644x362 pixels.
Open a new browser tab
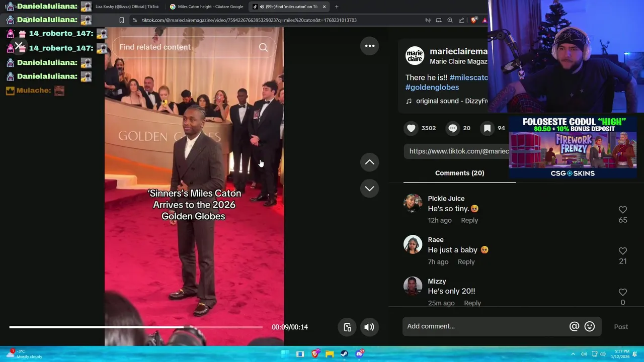(337, 7)
